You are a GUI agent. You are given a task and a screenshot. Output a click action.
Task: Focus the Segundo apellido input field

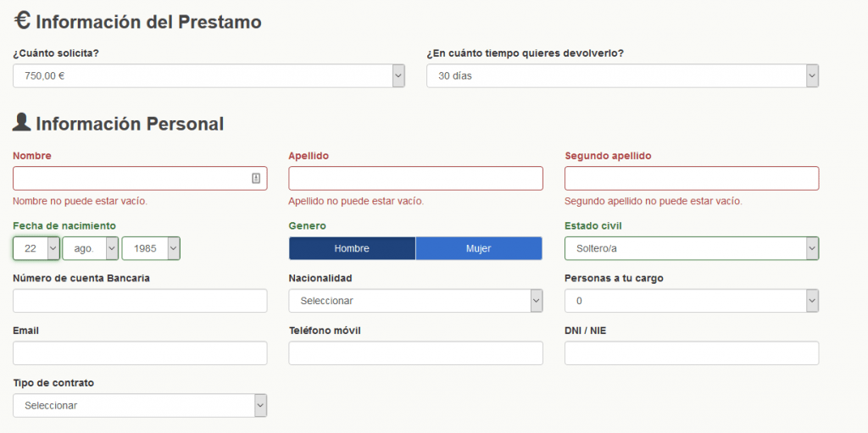[x=692, y=178]
